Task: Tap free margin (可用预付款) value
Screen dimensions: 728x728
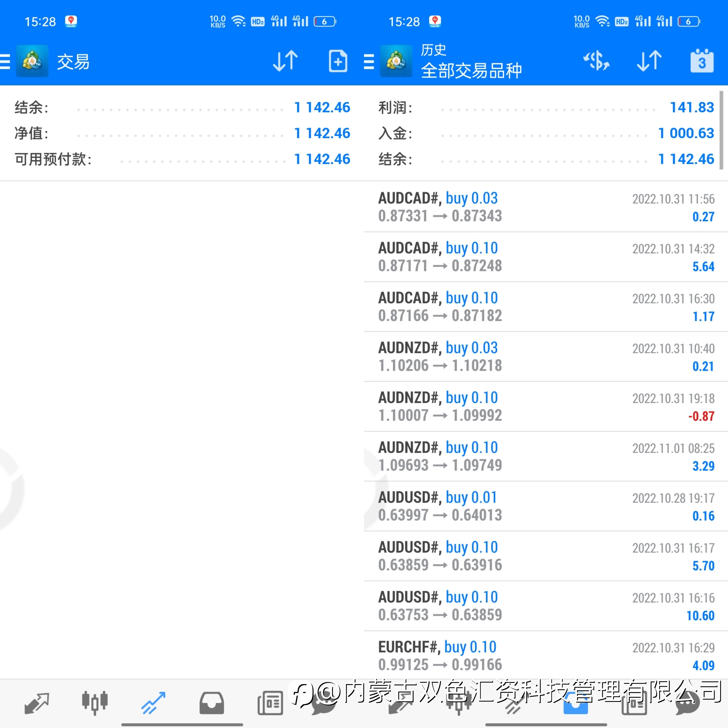Action: (x=322, y=159)
